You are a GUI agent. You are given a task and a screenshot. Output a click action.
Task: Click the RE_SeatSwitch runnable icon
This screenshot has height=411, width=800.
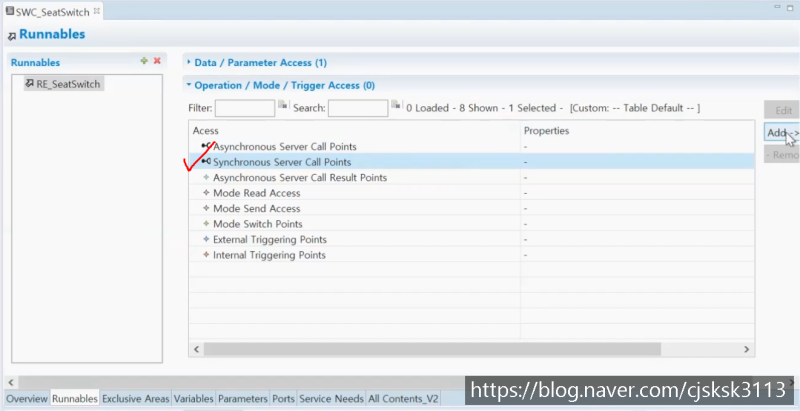click(x=30, y=84)
